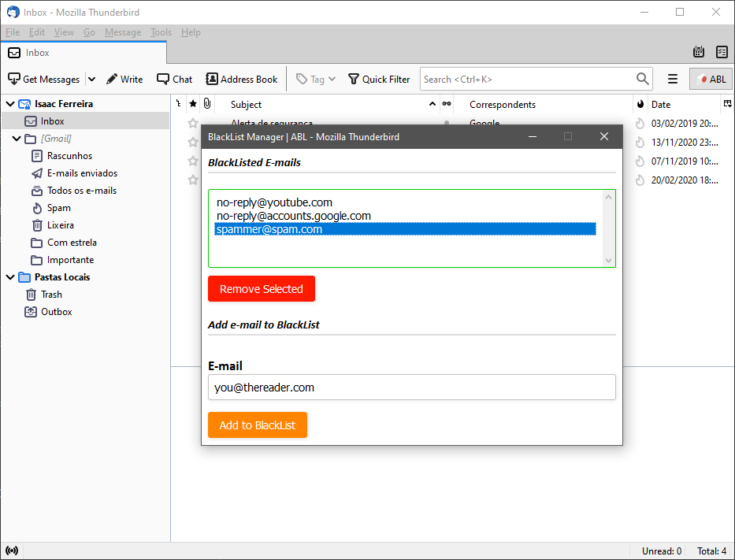Toggle junk on 07/11/2019 message
This screenshot has height=560, width=735.
[640, 161]
